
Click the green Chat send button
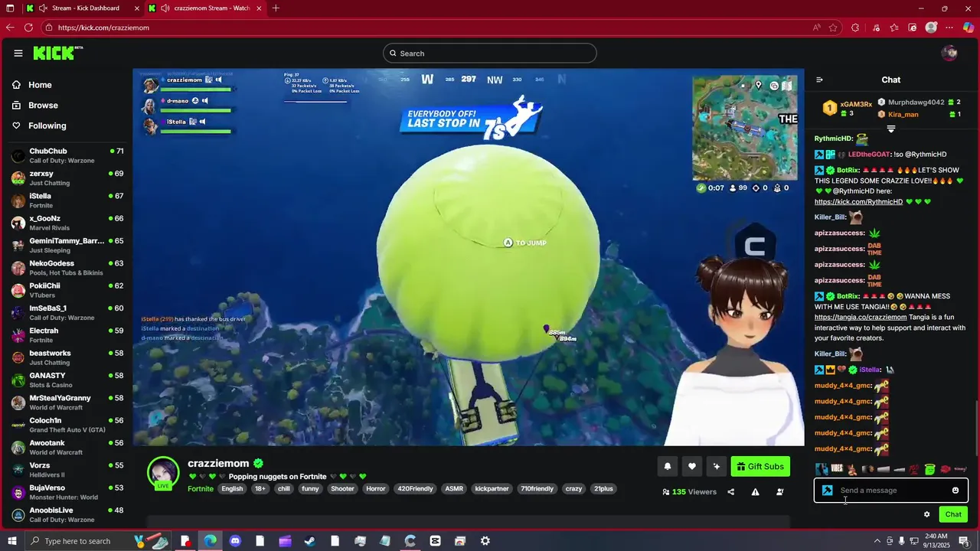953,514
